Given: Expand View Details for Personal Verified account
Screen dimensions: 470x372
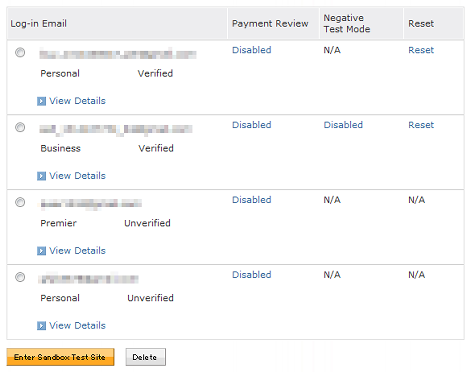Looking at the screenshot, I should [x=77, y=101].
